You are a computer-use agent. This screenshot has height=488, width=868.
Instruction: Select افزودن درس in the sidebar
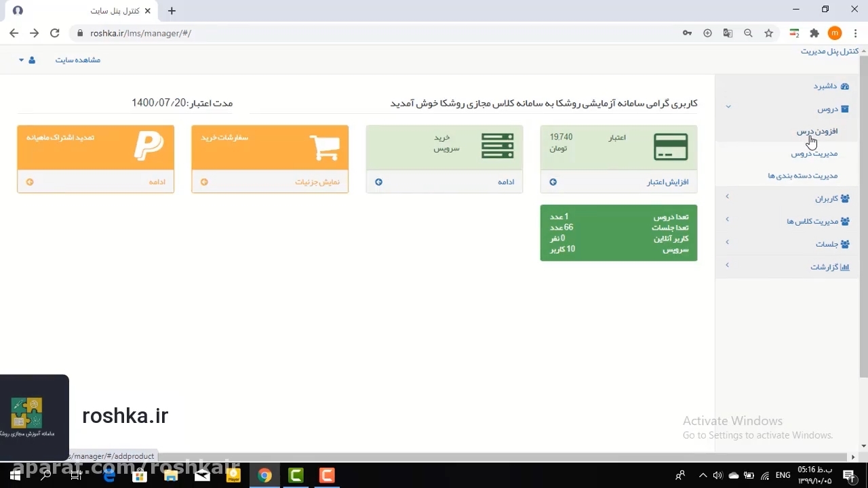(x=816, y=131)
